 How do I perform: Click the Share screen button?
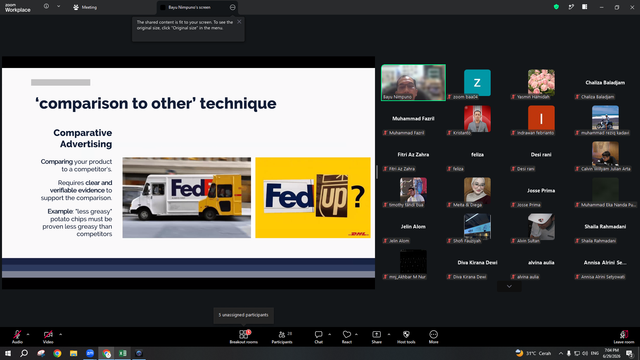pyautogui.click(x=377, y=337)
